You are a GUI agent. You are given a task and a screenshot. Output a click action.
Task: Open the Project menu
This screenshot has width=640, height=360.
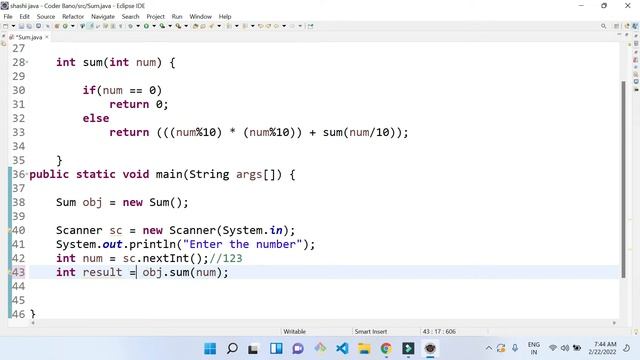click(156, 16)
